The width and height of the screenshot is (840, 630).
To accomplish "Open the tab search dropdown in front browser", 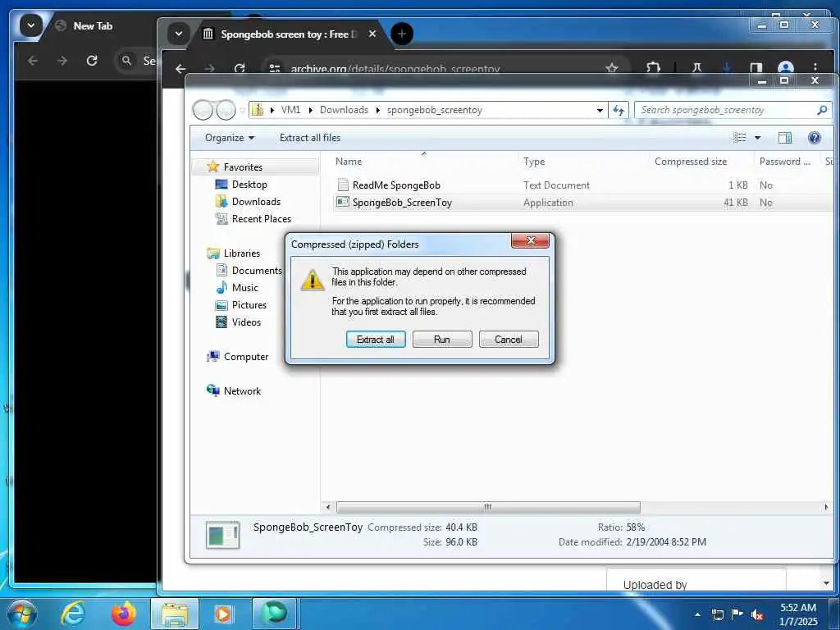I will [179, 34].
